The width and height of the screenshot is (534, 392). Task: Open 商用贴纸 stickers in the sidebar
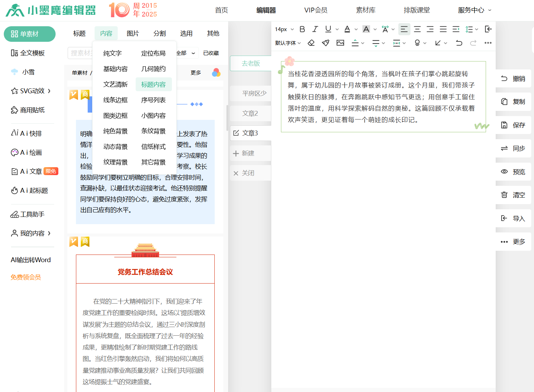pyautogui.click(x=28, y=110)
